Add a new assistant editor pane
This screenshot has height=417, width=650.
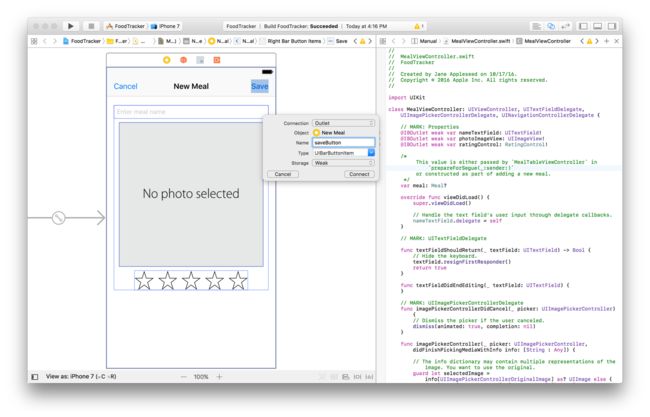(x=606, y=41)
